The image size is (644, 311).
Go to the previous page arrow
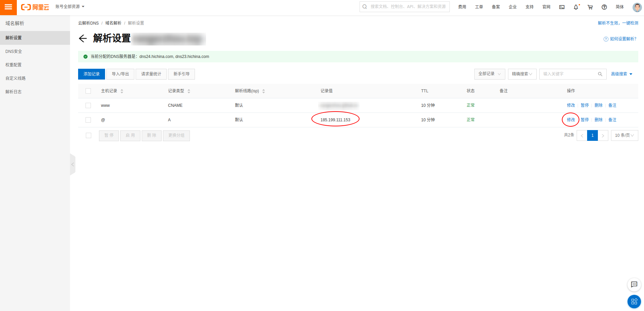click(x=582, y=135)
